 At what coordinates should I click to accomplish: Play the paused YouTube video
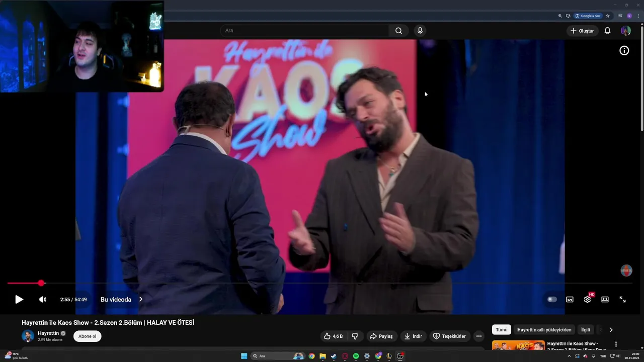pyautogui.click(x=19, y=300)
